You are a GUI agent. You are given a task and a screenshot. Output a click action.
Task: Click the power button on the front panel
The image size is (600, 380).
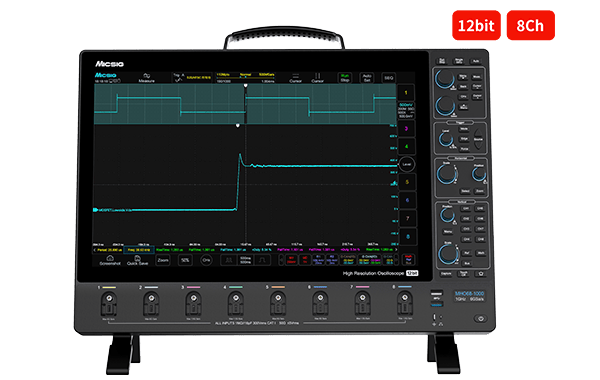point(481,318)
